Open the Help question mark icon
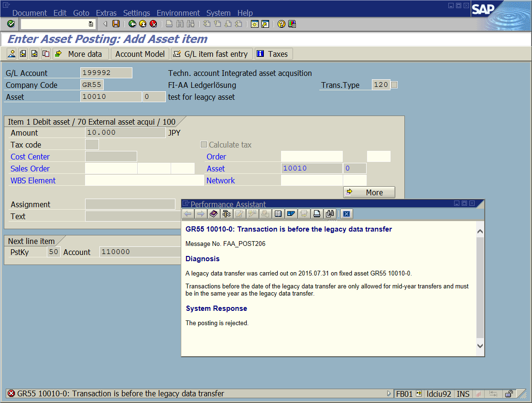The image size is (532, 403). pyautogui.click(x=281, y=24)
